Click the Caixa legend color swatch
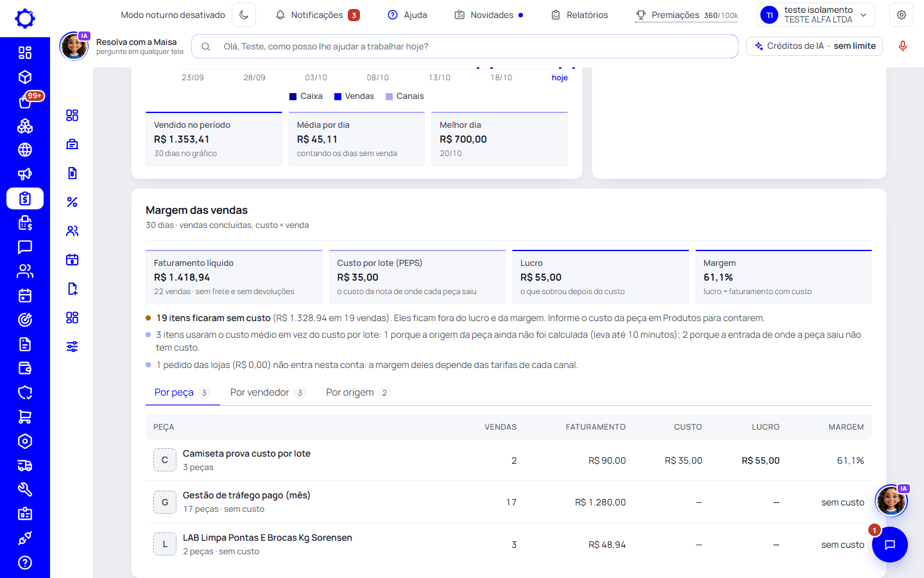 pos(294,96)
